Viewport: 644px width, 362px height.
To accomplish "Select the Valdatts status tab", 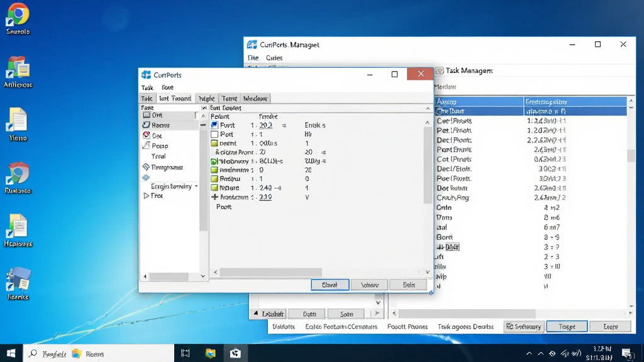I will point(284,327).
